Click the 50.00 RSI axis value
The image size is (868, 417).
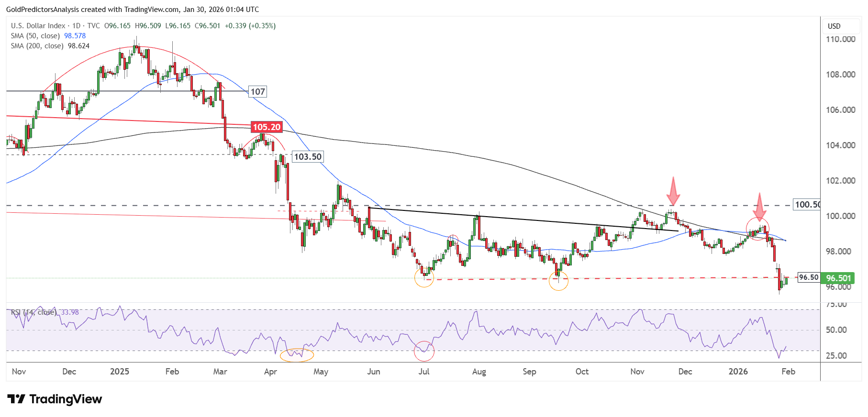(836, 330)
